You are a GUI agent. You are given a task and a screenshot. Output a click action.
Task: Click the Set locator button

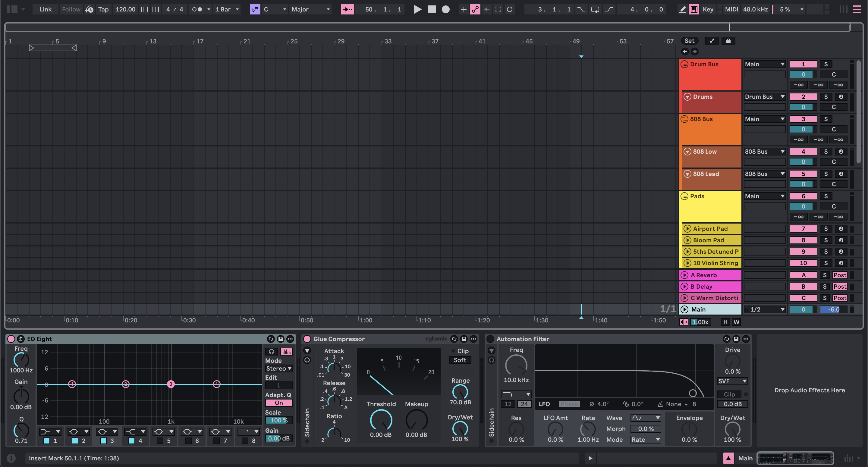click(689, 40)
